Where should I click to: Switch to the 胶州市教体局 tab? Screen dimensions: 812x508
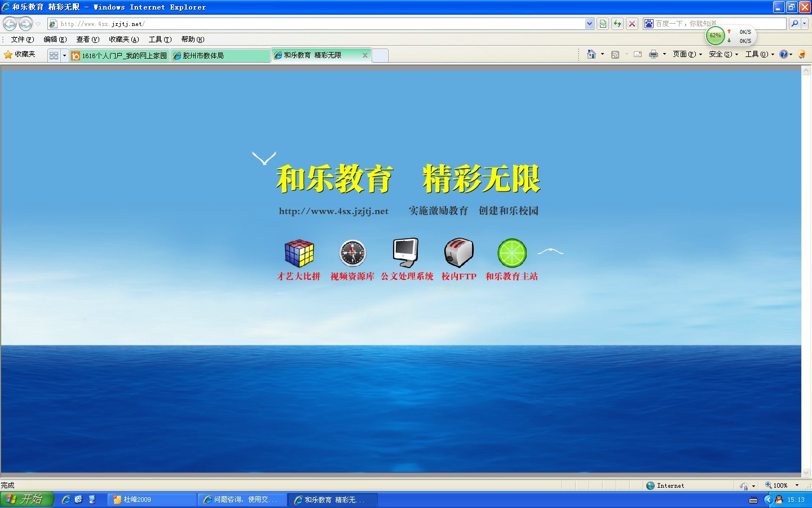pos(220,55)
